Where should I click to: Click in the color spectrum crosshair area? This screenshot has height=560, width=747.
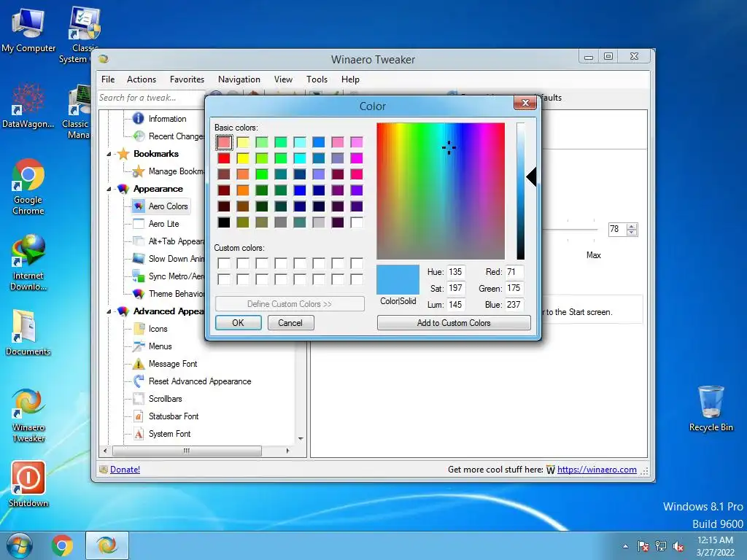[449, 147]
